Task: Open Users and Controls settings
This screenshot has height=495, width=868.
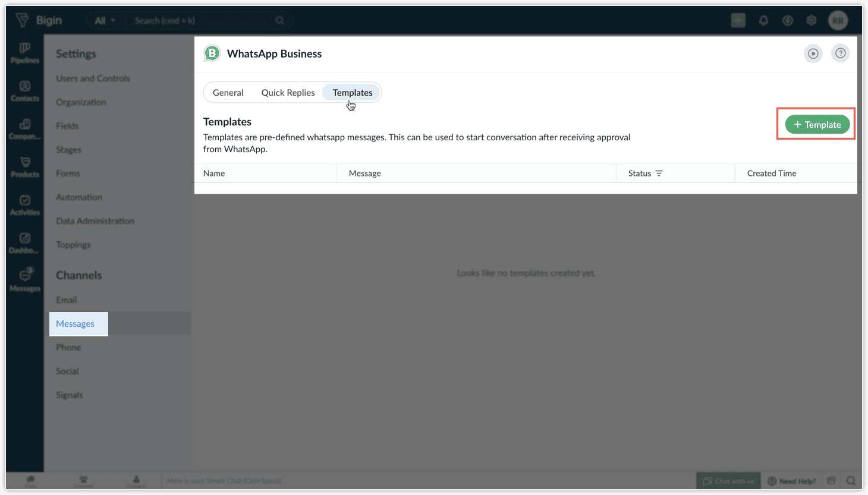Action: (x=93, y=78)
